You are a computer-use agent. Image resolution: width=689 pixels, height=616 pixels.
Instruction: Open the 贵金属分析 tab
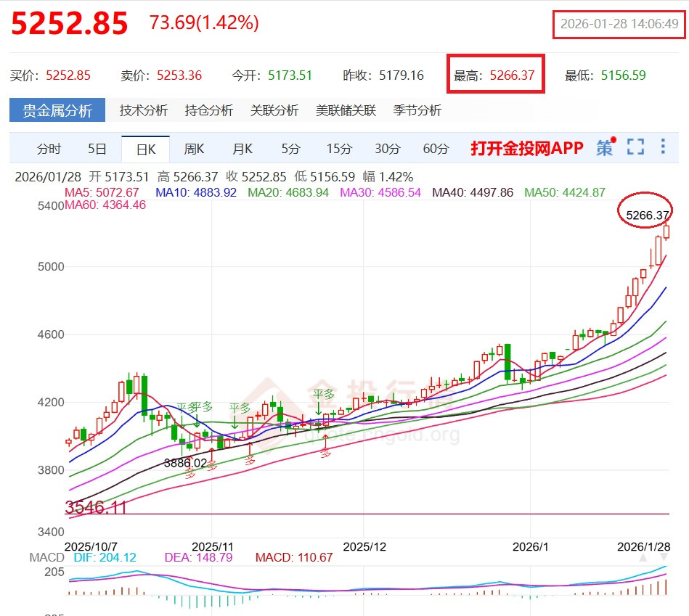[58, 110]
